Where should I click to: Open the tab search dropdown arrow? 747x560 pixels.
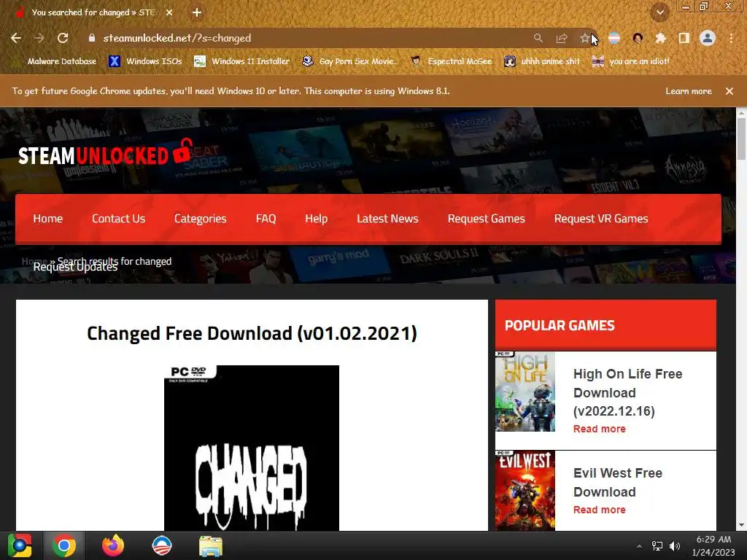point(659,12)
